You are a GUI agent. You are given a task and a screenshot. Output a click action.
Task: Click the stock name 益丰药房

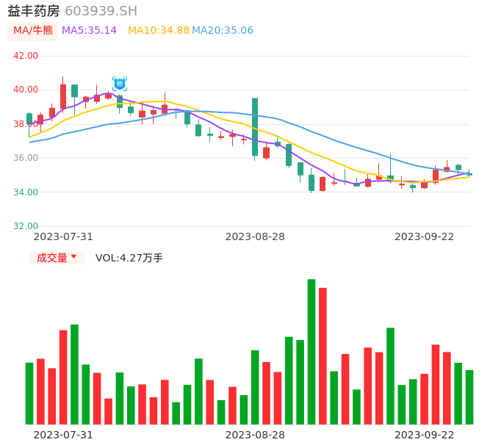click(x=34, y=11)
